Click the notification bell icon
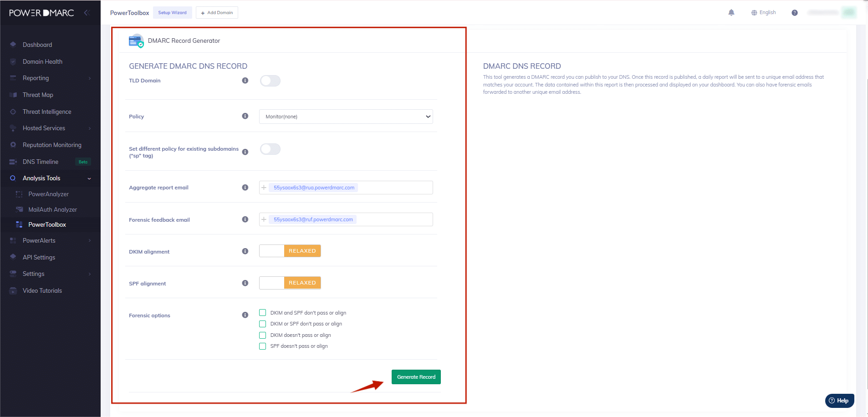This screenshot has width=868, height=417. point(731,12)
